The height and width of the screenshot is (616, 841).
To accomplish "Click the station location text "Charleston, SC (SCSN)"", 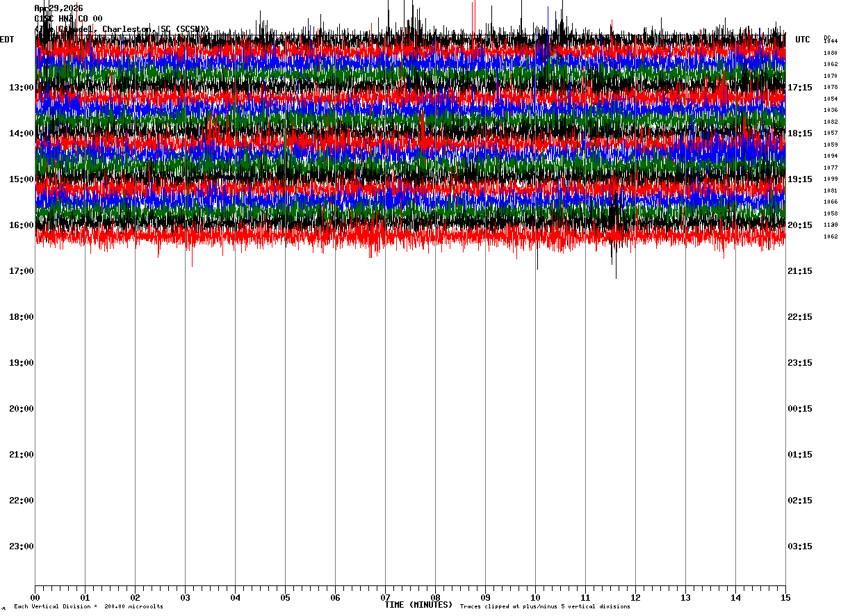I will click(156, 29).
